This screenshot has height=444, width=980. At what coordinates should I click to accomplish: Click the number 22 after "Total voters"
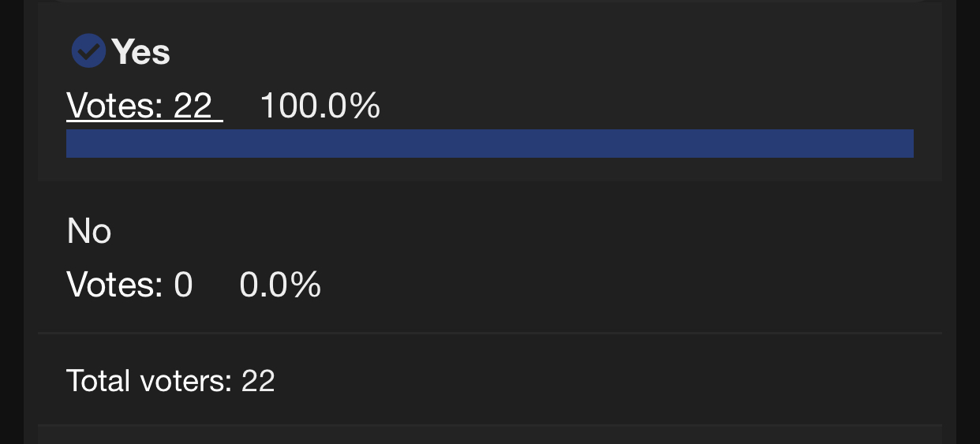coord(258,381)
